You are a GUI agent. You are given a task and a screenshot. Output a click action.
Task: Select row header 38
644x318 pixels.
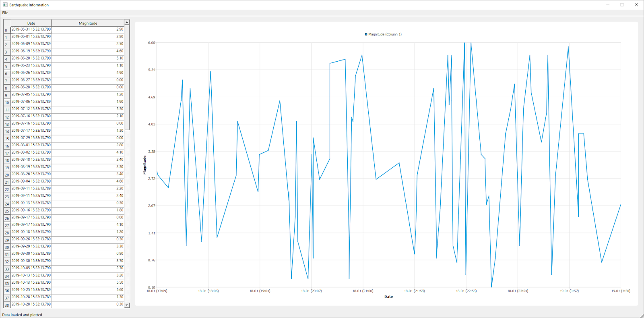[x=7, y=305]
